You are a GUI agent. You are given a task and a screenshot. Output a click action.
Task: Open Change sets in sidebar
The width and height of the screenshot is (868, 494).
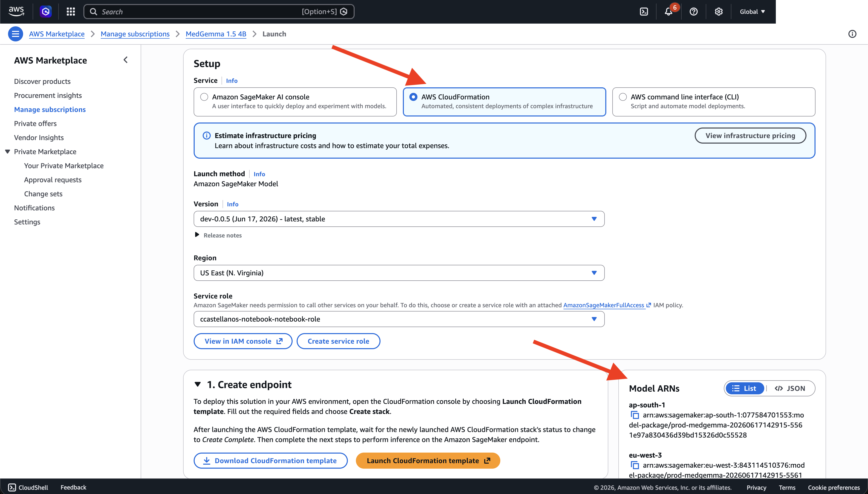43,194
